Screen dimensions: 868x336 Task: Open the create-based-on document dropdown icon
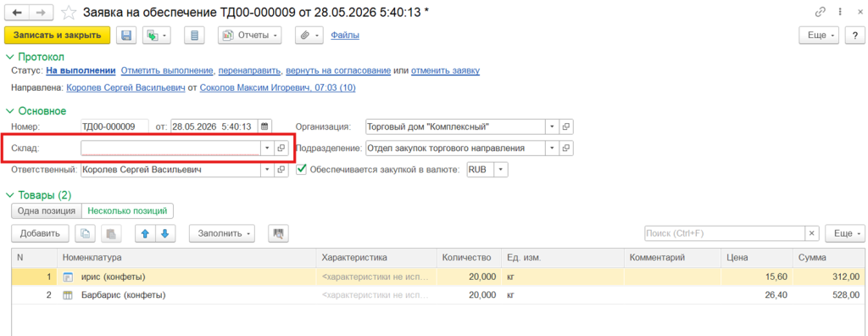coord(157,36)
